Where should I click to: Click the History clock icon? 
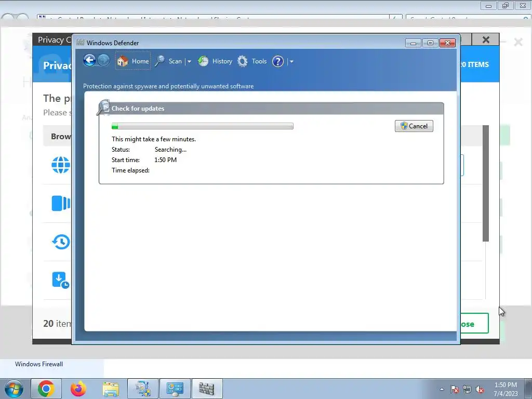(x=203, y=61)
